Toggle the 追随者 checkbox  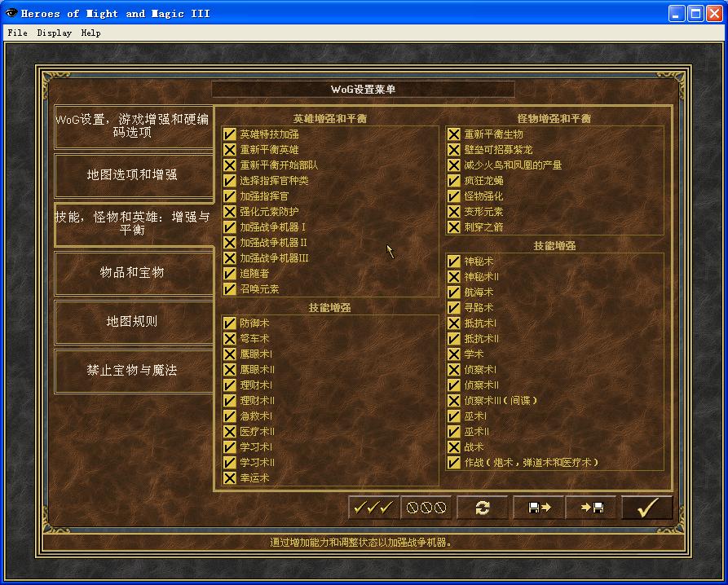pos(229,274)
